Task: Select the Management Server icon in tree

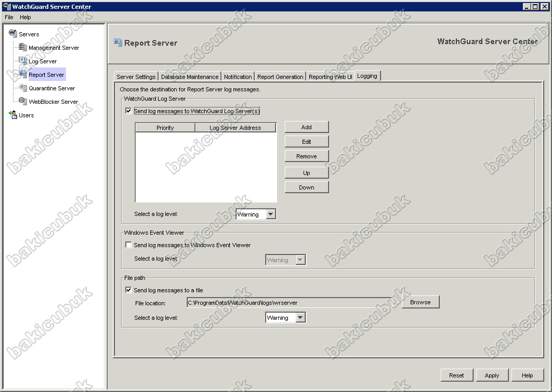Action: coord(23,48)
